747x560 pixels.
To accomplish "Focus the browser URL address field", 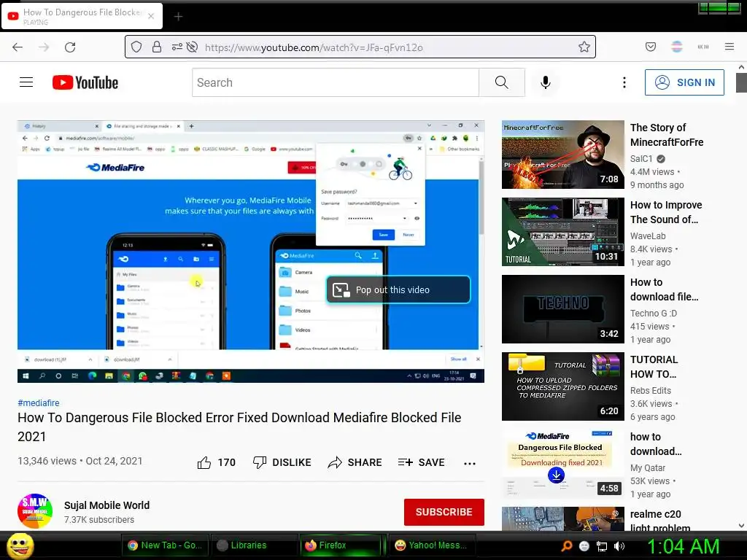I will pyautogui.click(x=388, y=47).
